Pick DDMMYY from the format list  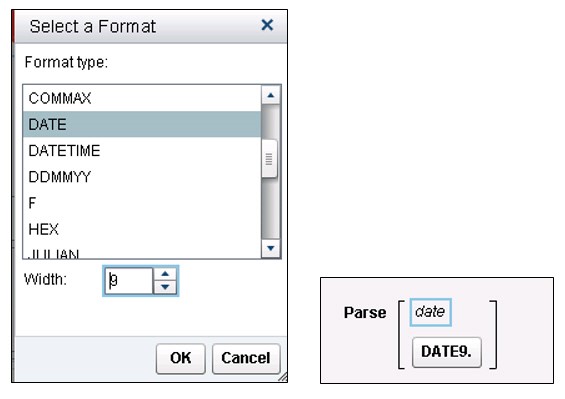click(142, 177)
